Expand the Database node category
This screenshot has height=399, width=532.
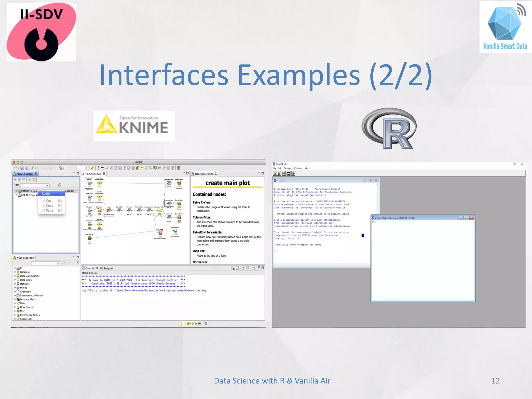[15, 272]
